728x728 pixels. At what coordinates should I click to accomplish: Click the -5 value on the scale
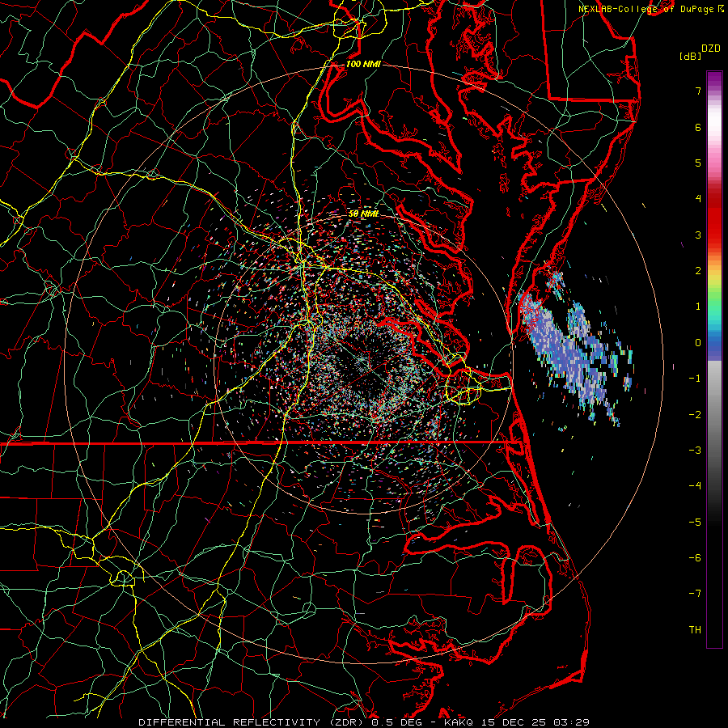click(695, 523)
